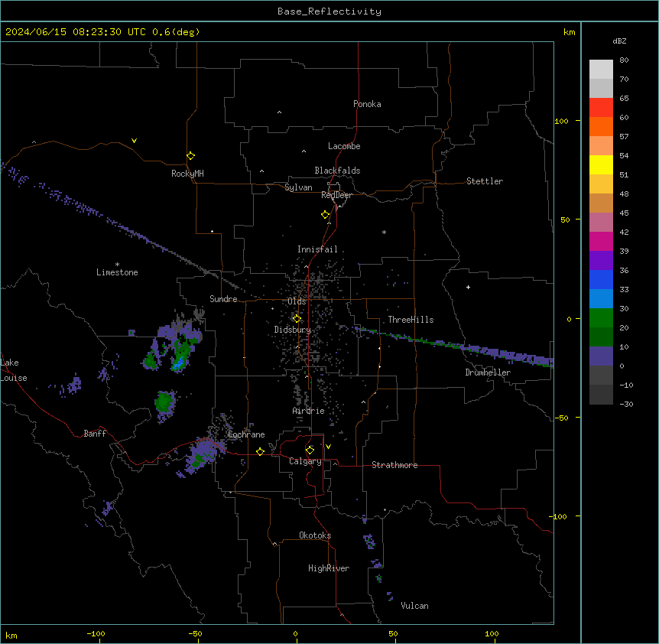Select the green 30 dBZ color swatch
The height and width of the screenshot is (644, 659).
[601, 318]
